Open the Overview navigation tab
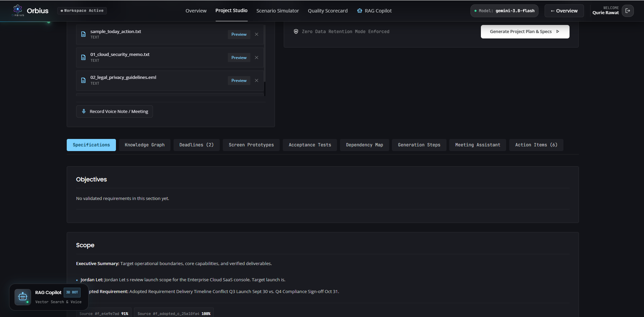 [x=196, y=11]
